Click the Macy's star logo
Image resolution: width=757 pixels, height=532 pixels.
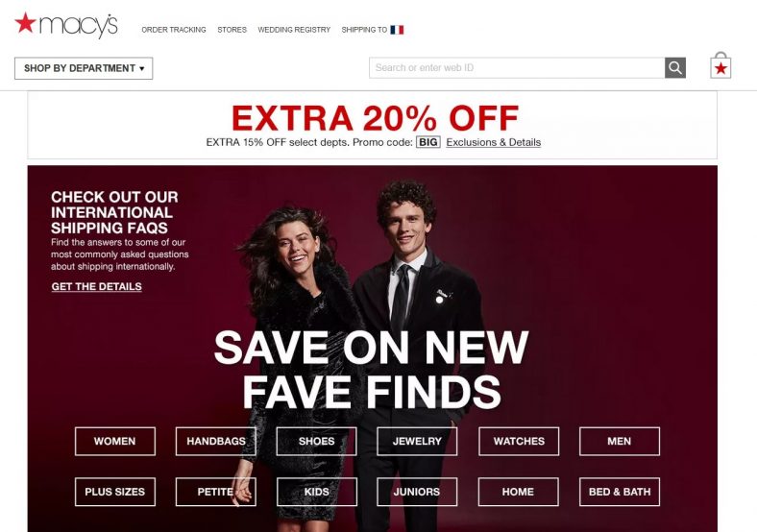[66, 25]
